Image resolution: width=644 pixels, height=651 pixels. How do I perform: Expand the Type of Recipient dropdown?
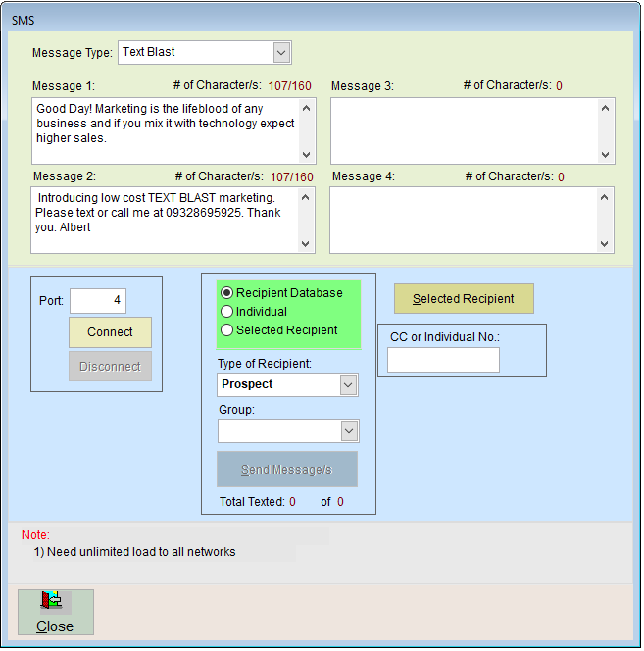[348, 385]
